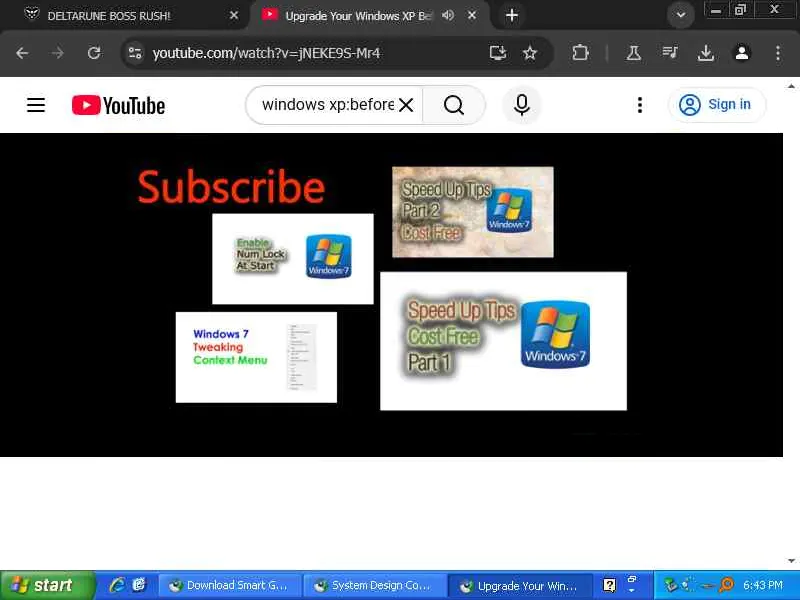Reload the YouTube page

point(94,53)
